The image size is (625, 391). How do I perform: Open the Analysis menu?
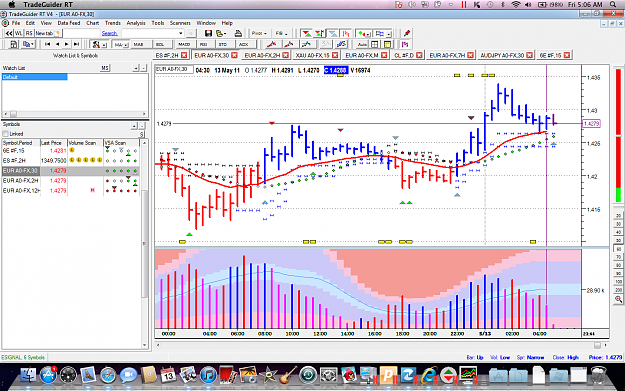pyautogui.click(x=136, y=23)
